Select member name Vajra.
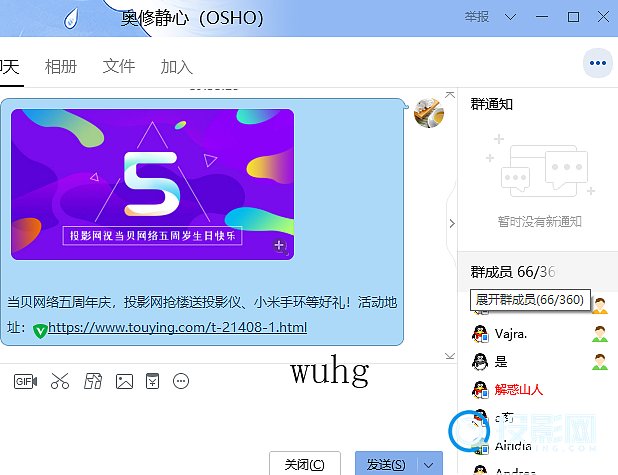 coord(511,334)
